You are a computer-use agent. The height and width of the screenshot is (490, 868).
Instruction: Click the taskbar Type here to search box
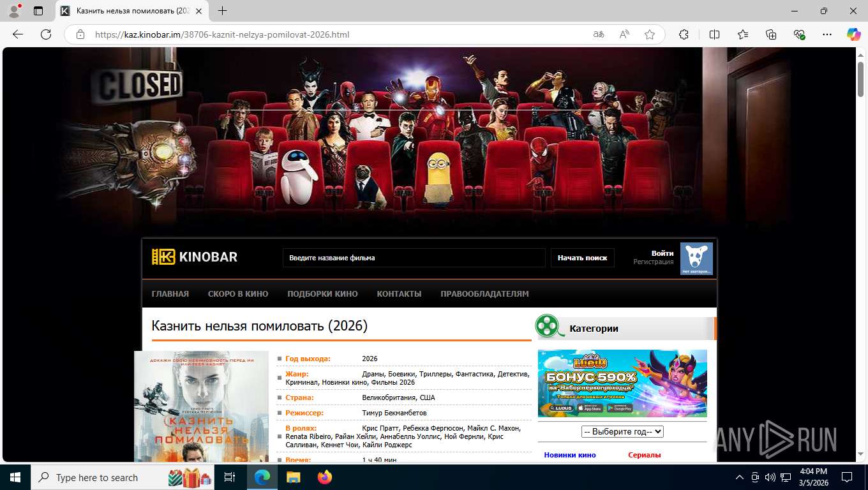pyautogui.click(x=124, y=477)
